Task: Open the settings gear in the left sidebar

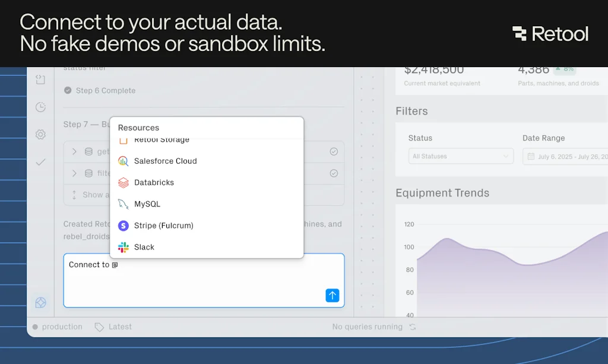Action: tap(41, 134)
